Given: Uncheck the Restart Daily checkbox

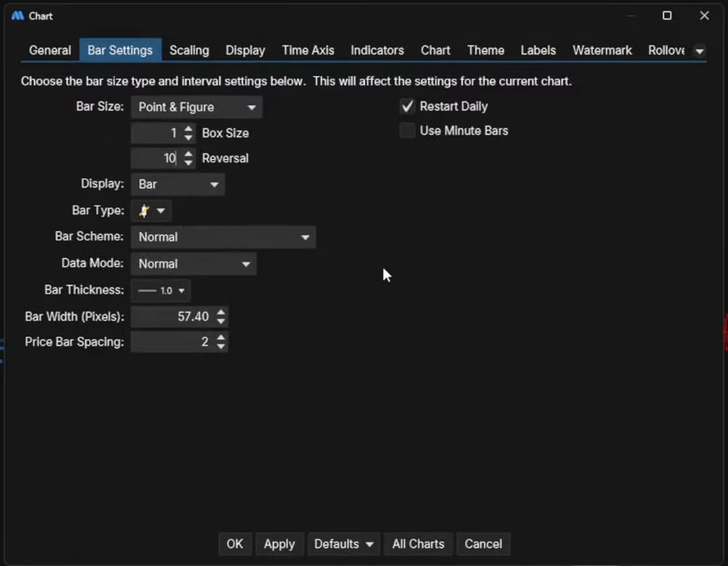Looking at the screenshot, I should tap(407, 107).
